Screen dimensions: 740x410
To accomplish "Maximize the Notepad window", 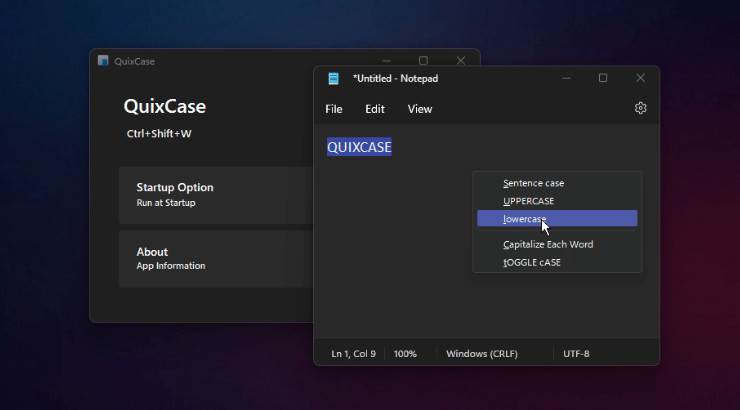I will (603, 78).
